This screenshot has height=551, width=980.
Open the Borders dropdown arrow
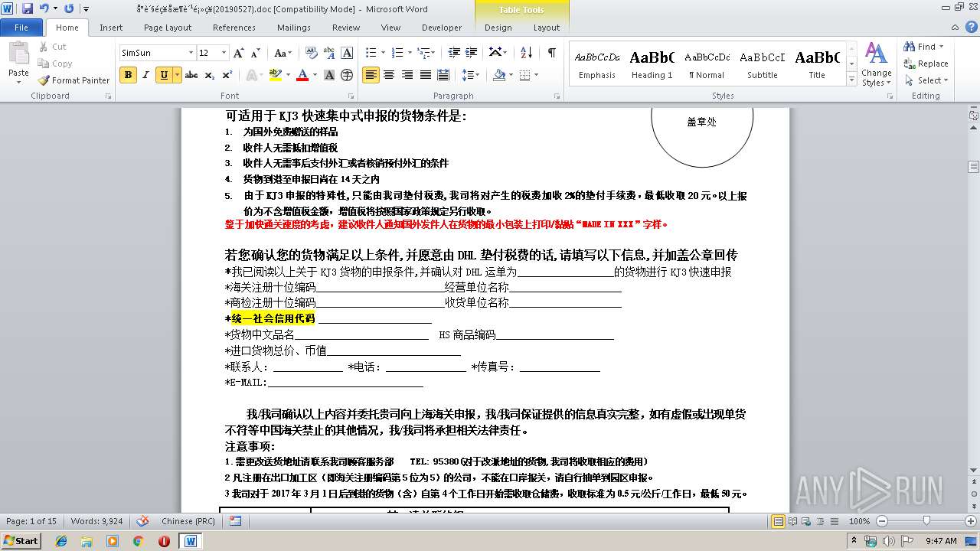point(536,75)
